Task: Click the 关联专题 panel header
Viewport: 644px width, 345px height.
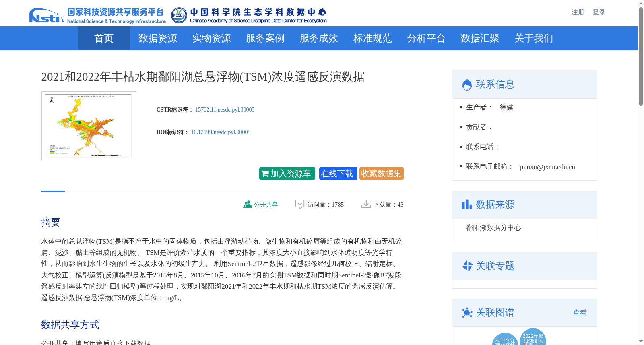Action: coord(524,266)
